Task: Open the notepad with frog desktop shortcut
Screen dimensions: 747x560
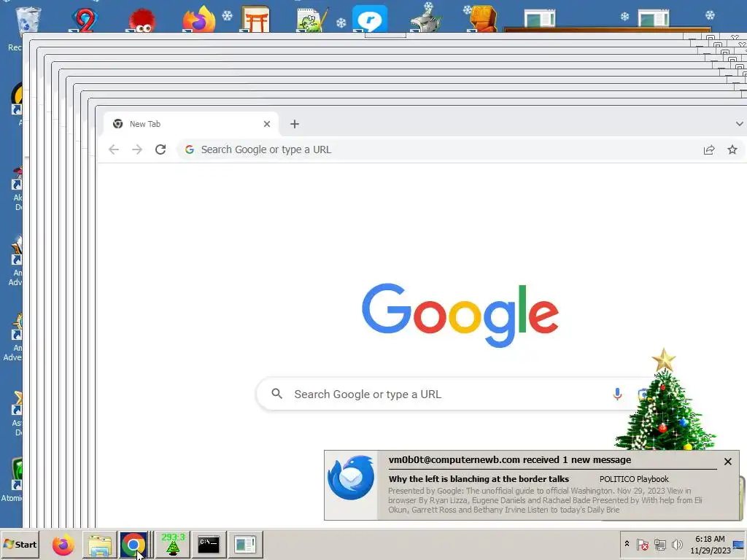Action: (x=311, y=20)
